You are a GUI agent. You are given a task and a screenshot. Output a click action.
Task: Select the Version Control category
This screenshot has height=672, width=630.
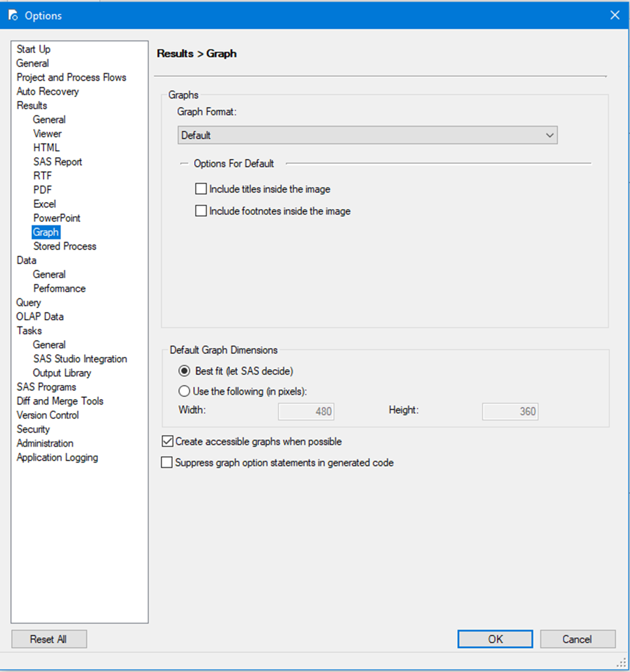pos(47,415)
